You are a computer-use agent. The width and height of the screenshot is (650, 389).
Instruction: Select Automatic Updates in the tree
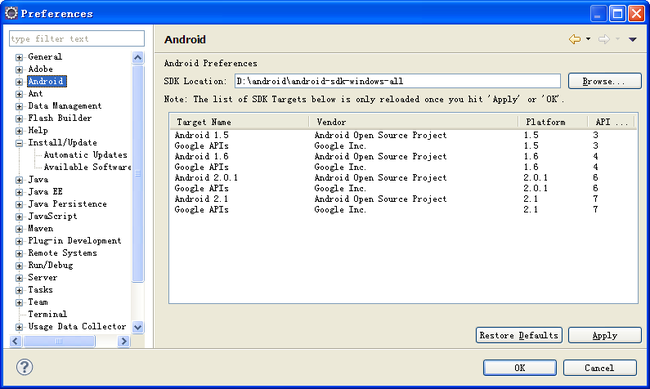click(x=85, y=155)
